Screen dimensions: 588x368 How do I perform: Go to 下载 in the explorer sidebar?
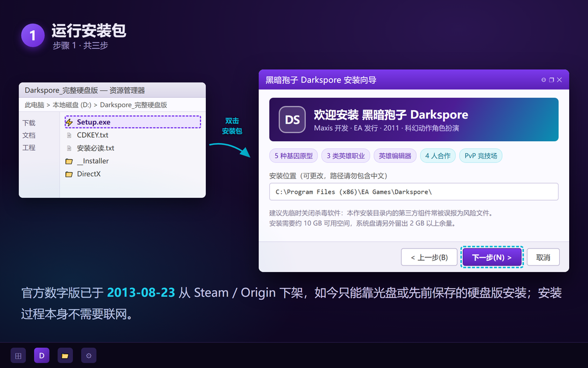pos(29,123)
